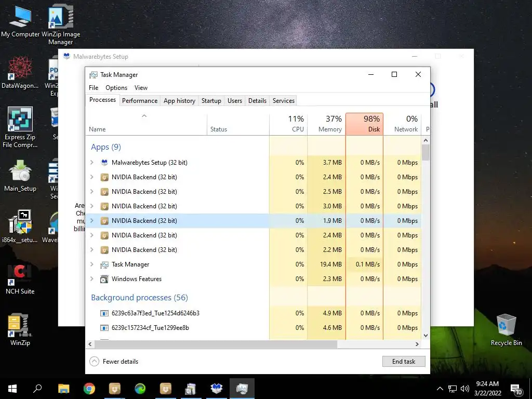Viewport: 532px width, 399px height.
Task: Sort by Network column header
Action: click(x=403, y=124)
